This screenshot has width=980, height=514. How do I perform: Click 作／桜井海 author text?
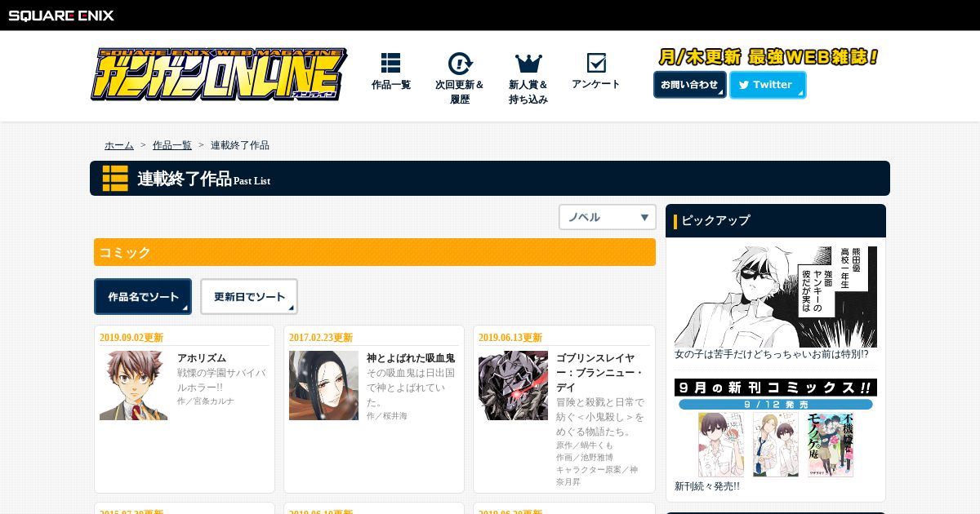click(387, 416)
